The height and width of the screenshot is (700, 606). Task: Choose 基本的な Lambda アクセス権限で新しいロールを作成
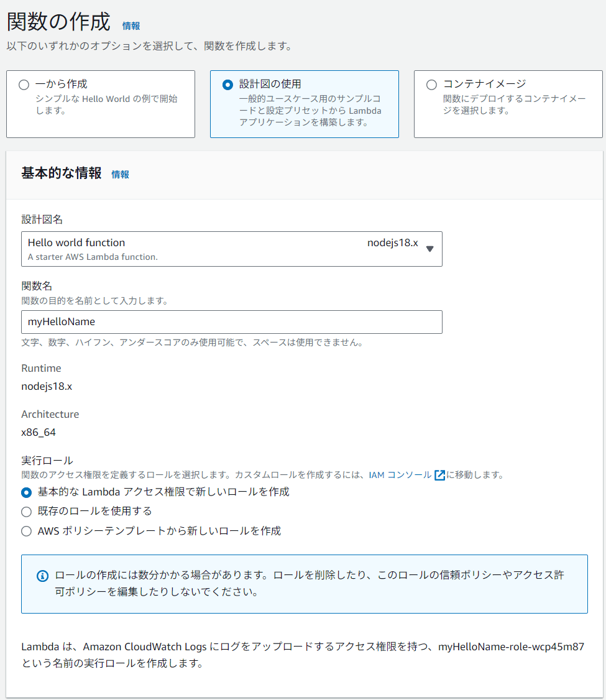point(26,492)
